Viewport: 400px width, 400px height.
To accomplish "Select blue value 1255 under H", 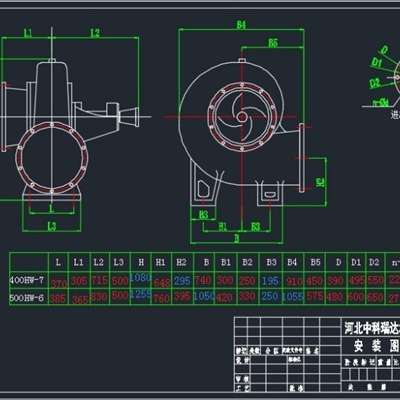I will [x=140, y=294].
